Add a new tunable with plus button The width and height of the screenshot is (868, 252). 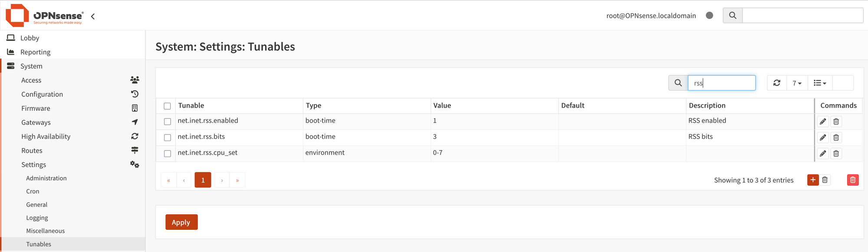[x=813, y=180]
